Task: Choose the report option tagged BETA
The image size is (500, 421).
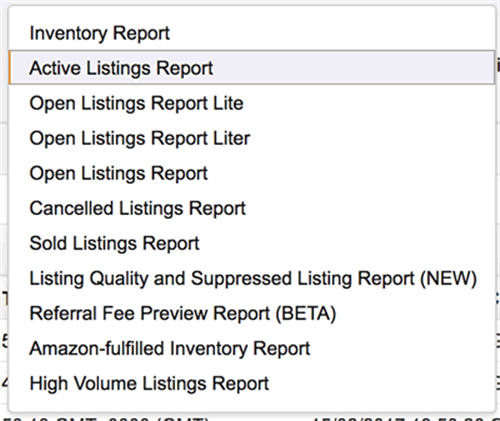Action: click(x=252, y=313)
